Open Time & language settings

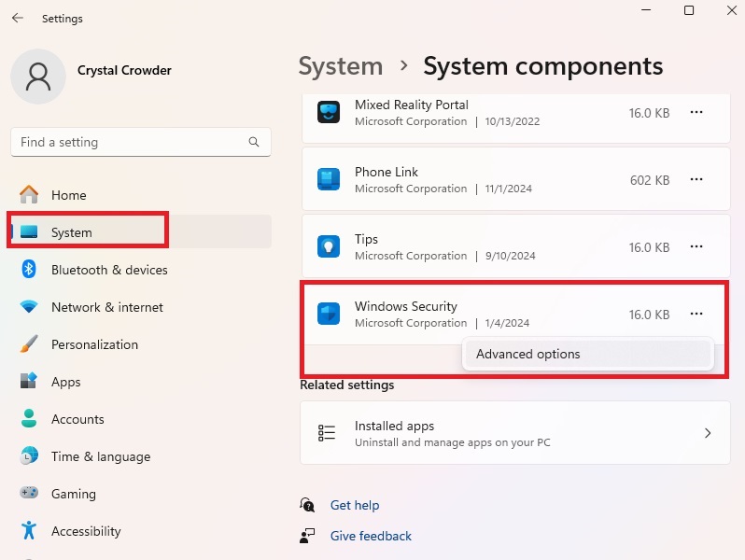141,456
